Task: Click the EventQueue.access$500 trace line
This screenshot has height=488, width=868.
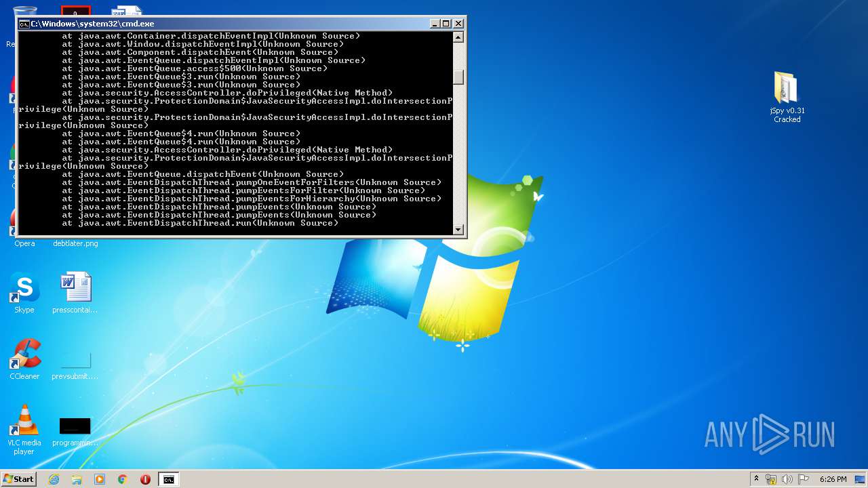Action: (195, 68)
